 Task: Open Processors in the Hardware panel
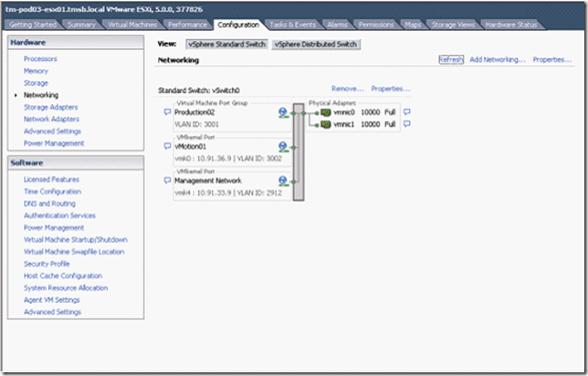coord(40,58)
